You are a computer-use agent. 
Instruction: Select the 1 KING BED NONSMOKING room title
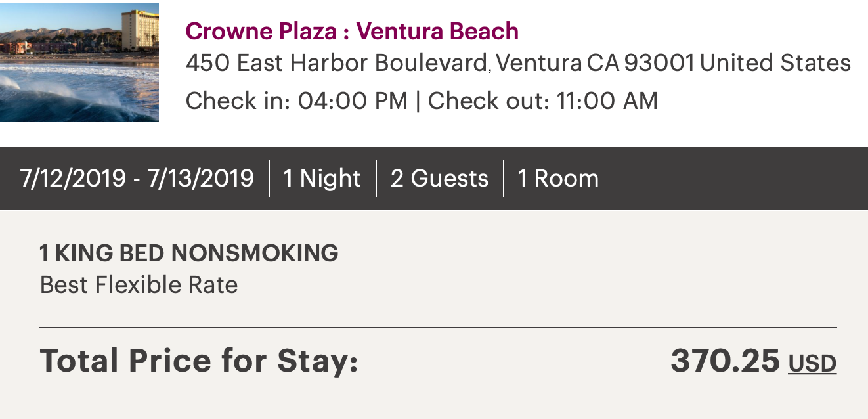pyautogui.click(x=189, y=253)
